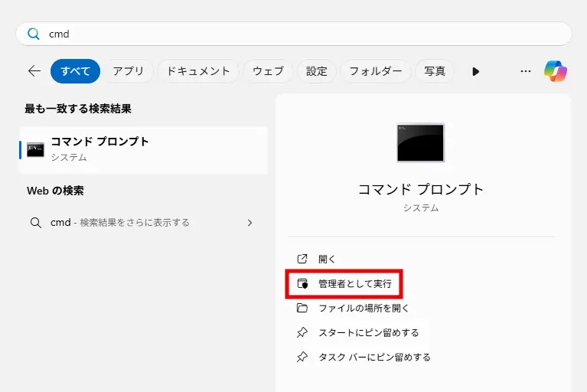Viewport: 587px width, 392px height.
Task: Open the three-dot options menu
Action: coord(526,71)
